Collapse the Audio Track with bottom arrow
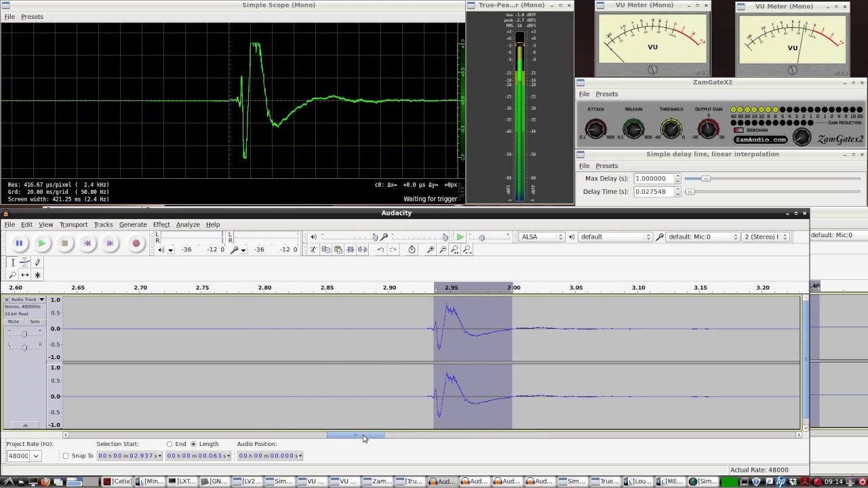Screen dimensions: 868x488 [25, 425]
